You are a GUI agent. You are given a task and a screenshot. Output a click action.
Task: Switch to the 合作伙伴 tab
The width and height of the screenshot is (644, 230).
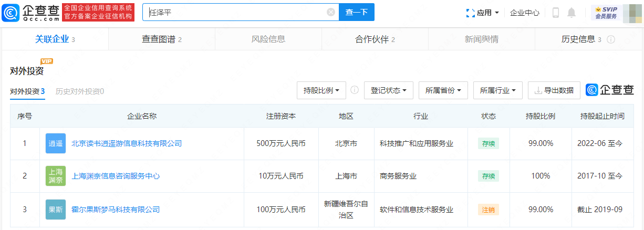coord(375,39)
